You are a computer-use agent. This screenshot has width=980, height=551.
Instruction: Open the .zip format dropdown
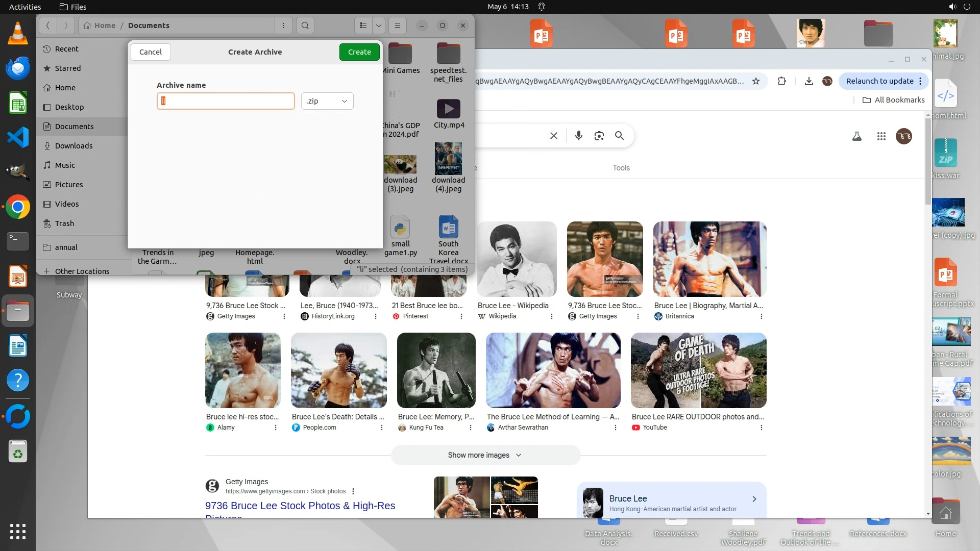pyautogui.click(x=327, y=101)
